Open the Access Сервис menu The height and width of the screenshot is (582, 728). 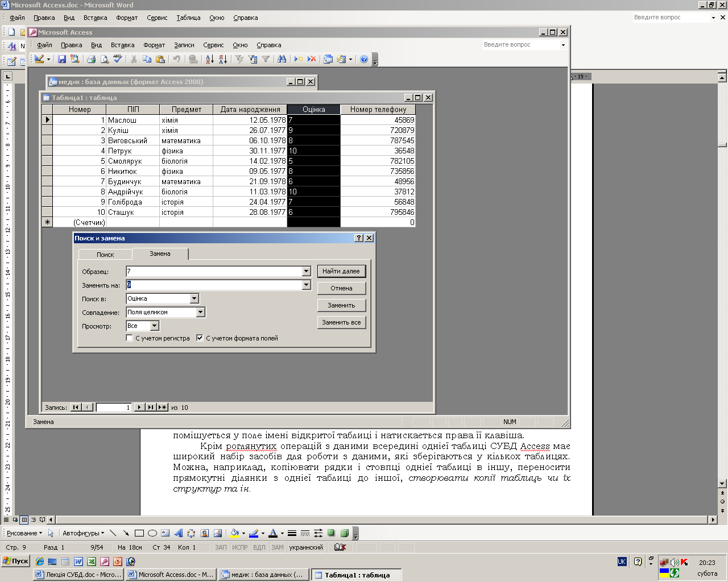213,45
